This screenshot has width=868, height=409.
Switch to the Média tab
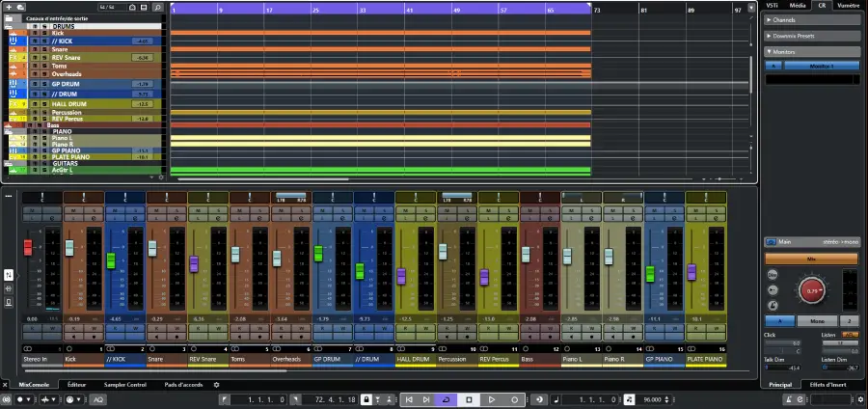pos(798,5)
